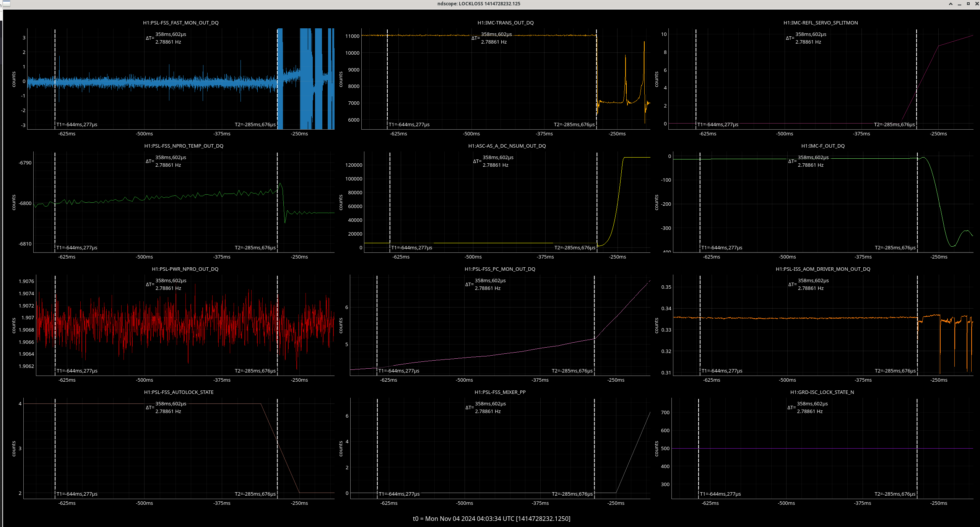Image resolution: width=980 pixels, height=527 pixels.
Task: Click the -500ms x-axis tick in FSS_FAST_MON plot
Action: tap(145, 134)
